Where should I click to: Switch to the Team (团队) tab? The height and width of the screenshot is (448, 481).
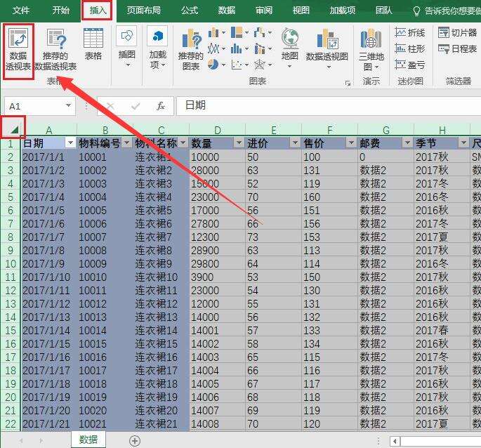coord(384,11)
